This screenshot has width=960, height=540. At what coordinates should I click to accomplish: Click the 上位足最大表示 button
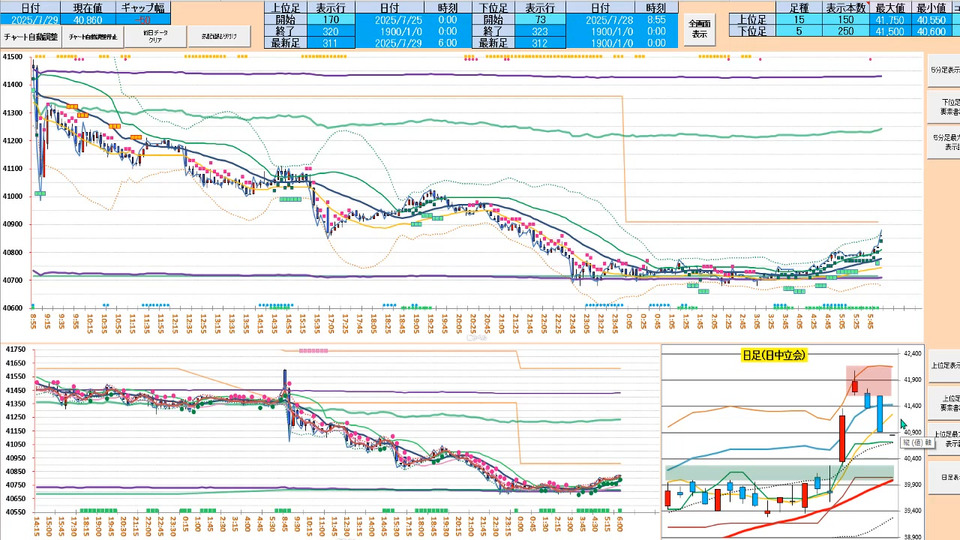(944, 438)
